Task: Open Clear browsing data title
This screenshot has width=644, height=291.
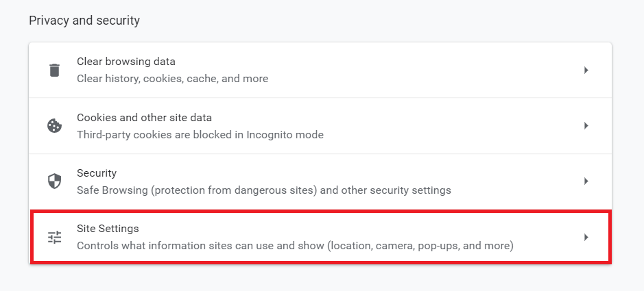Action: pyautogui.click(x=126, y=62)
